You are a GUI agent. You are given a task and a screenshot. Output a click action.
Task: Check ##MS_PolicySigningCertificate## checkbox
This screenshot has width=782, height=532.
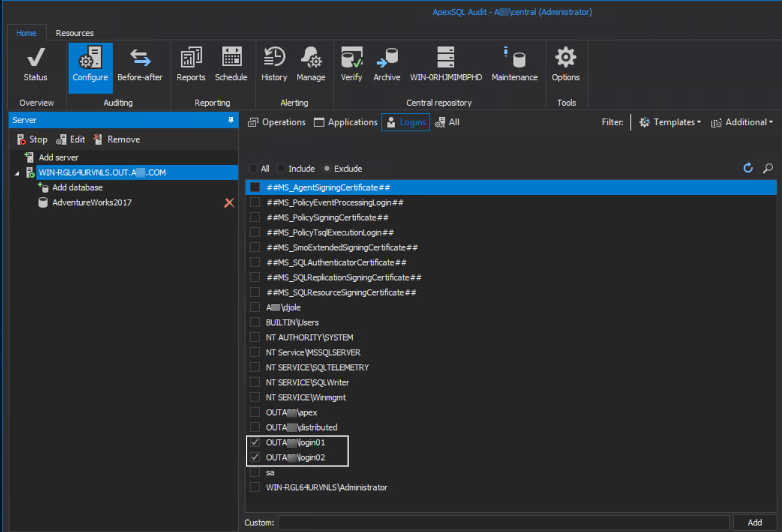coord(255,217)
